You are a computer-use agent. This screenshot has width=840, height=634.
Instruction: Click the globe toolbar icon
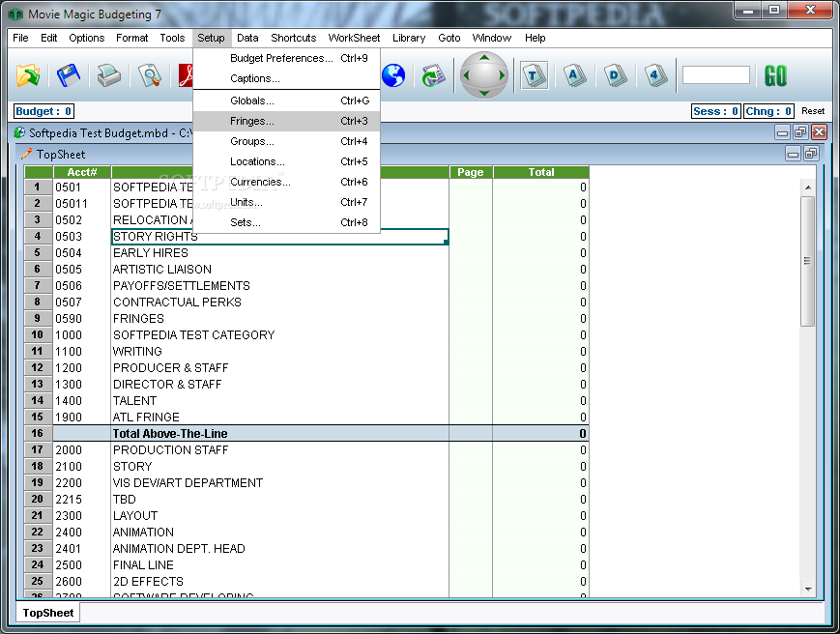tap(393, 75)
